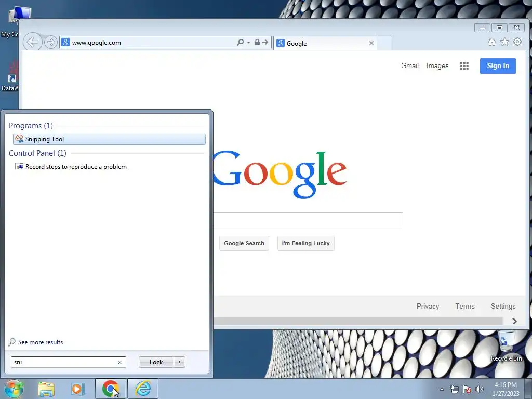Clear the Start menu search box text

[119, 362]
